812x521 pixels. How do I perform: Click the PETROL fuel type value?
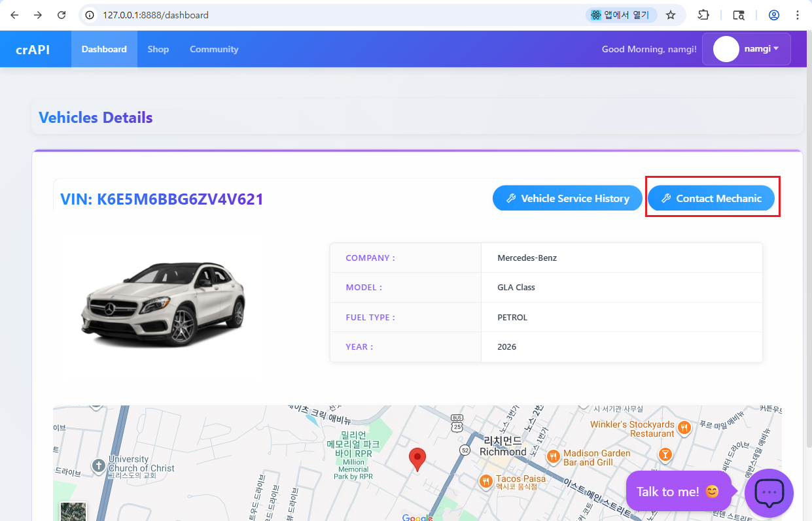512,317
